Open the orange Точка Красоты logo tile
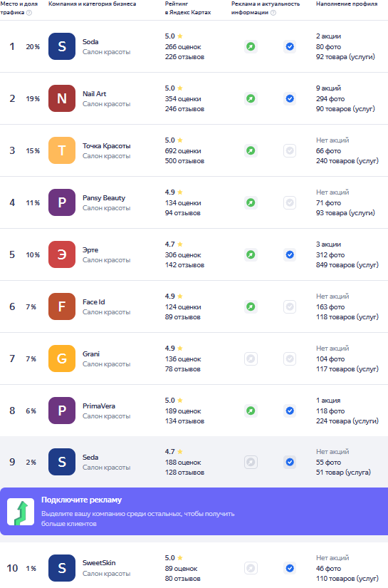The width and height of the screenshot is (388, 588). coord(62,151)
